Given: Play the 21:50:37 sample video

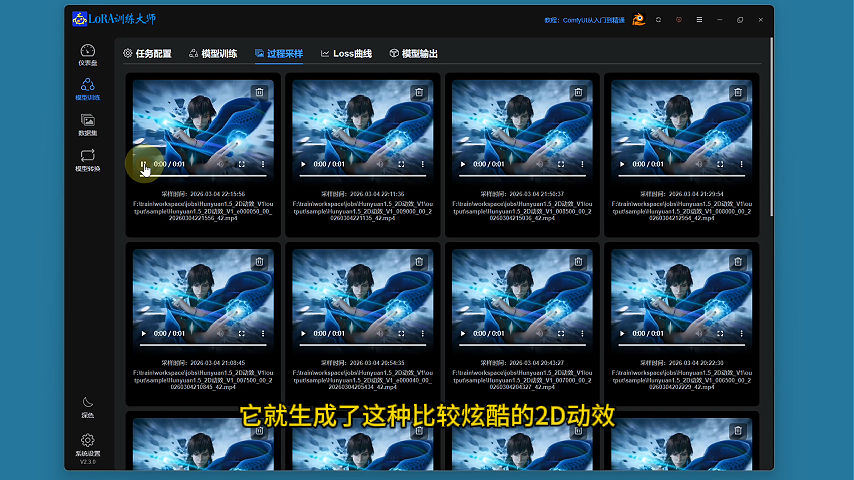Looking at the screenshot, I should [x=463, y=164].
